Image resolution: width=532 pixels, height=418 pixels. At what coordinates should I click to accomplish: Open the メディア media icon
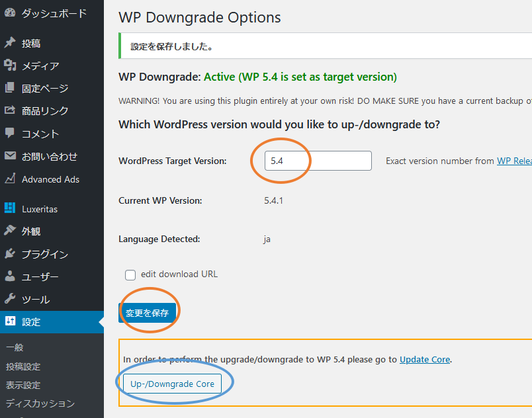[x=10, y=65]
